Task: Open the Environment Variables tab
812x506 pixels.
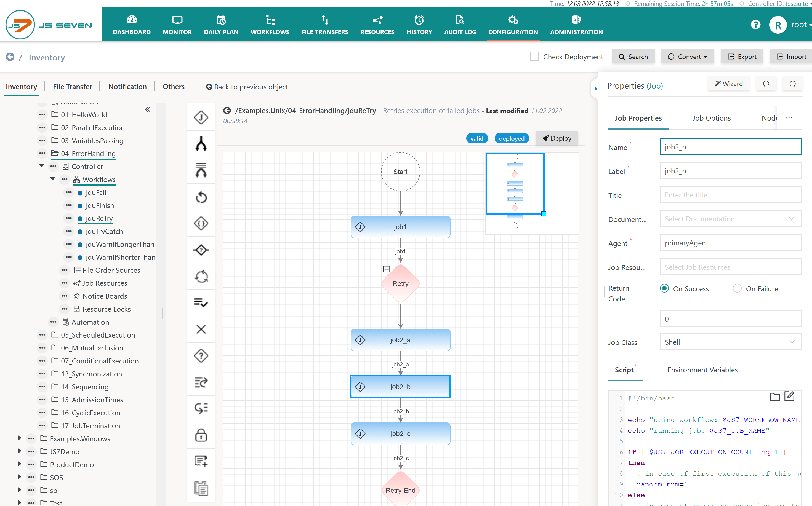Action: click(x=702, y=370)
